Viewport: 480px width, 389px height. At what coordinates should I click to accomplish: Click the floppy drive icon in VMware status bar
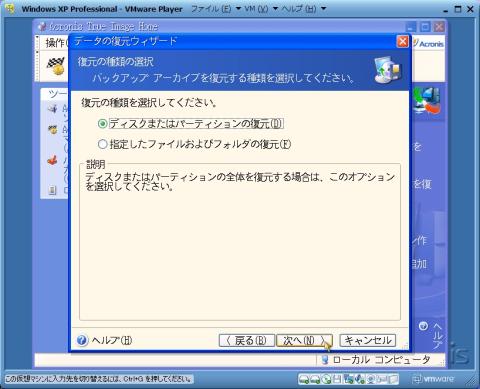click(337, 379)
